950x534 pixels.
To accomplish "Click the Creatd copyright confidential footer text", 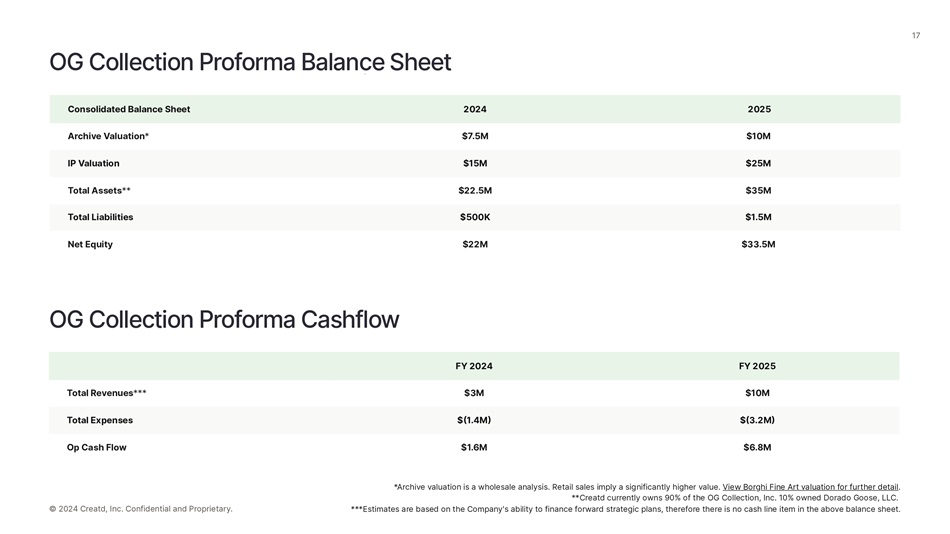I will point(141,509).
